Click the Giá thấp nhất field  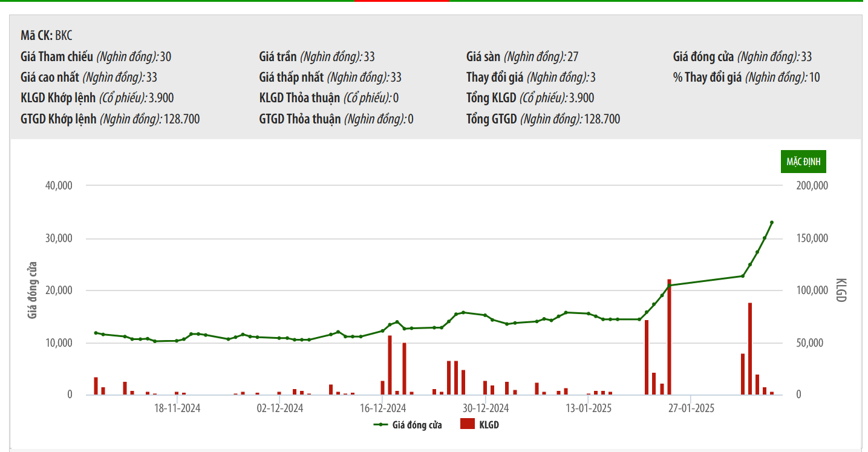(x=330, y=77)
